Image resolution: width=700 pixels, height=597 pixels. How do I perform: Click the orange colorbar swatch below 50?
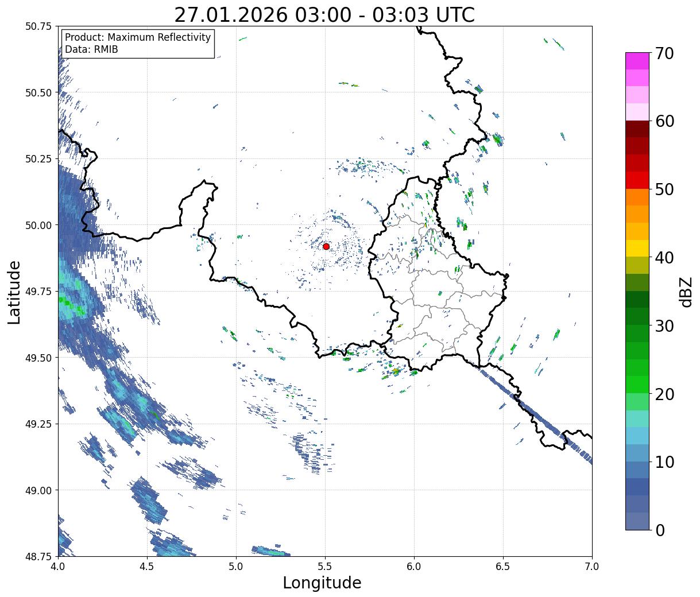pyautogui.click(x=637, y=197)
